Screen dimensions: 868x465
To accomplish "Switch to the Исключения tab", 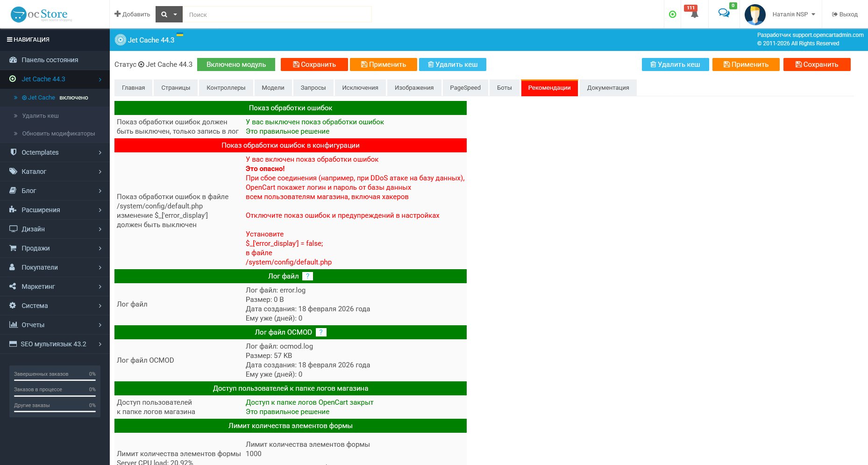I will [360, 88].
